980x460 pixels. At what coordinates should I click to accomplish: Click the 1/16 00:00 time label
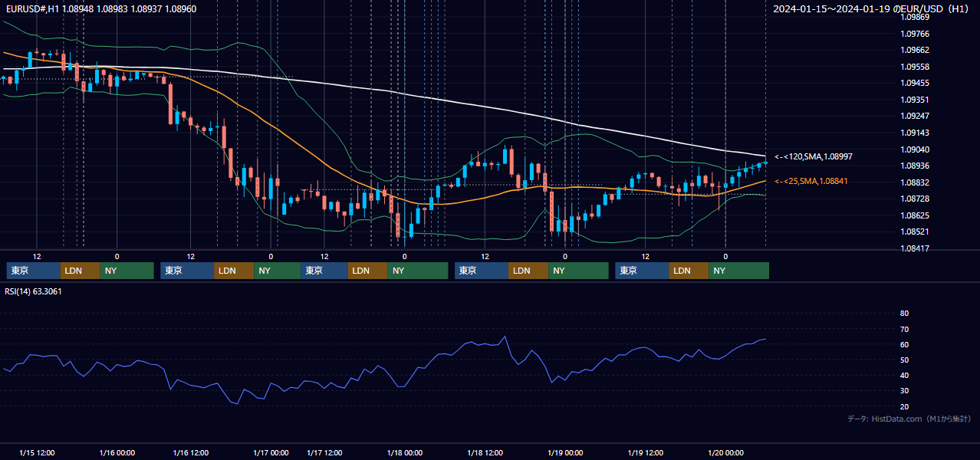117,453
